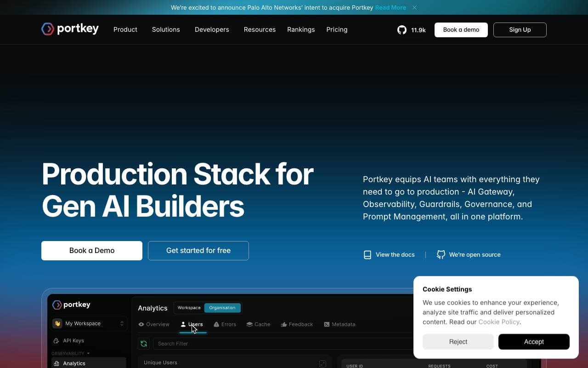Screen dimensions: 588x368
Task: Switch to the Overview analytics tab
Action: pos(154,324)
